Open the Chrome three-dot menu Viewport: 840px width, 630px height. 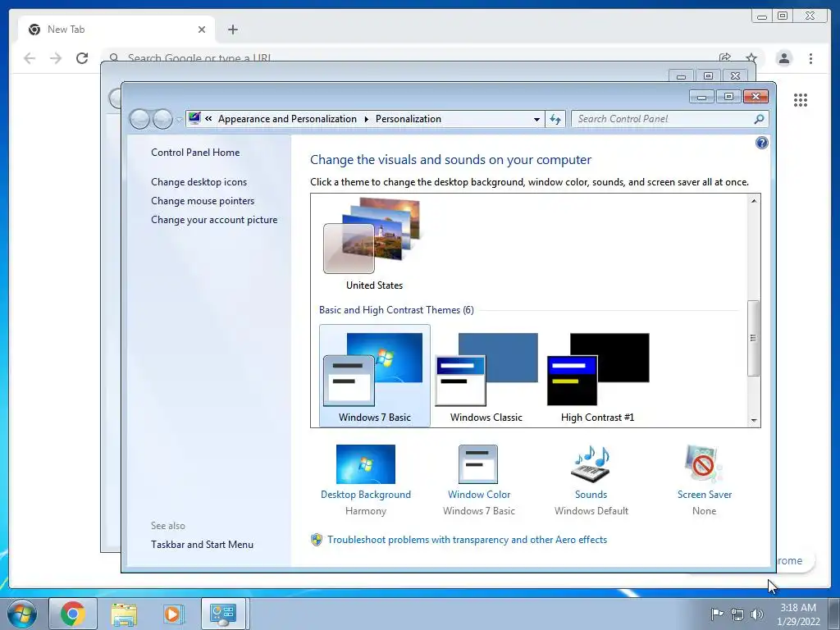[x=810, y=58]
